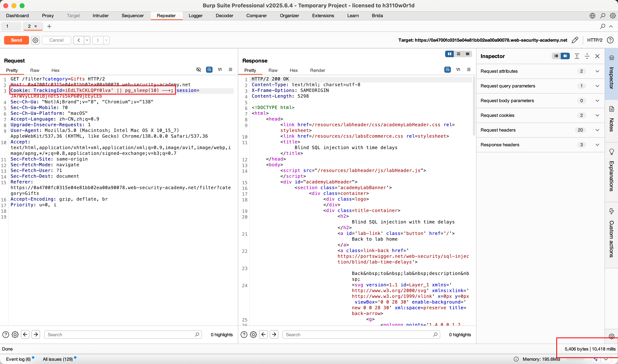This screenshot has width=618, height=364.
Task: Expand all Inspector sections icon
Action: [577, 56]
